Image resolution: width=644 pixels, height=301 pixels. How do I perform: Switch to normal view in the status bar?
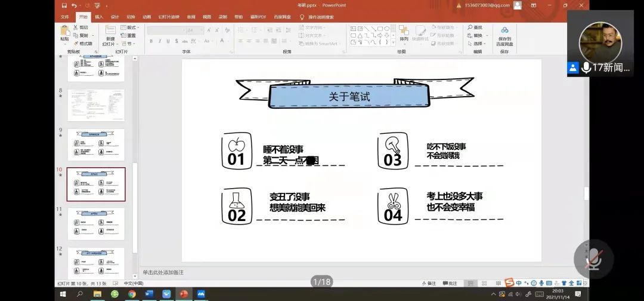(470, 283)
